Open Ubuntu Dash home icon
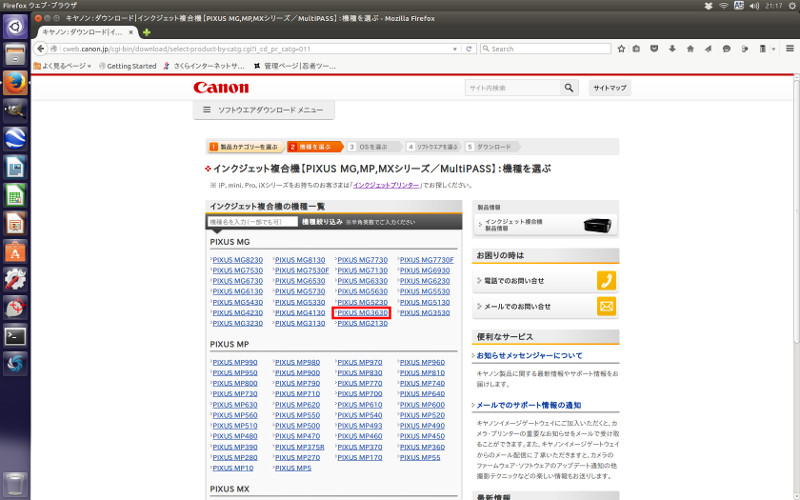The height and width of the screenshot is (500, 800). pyautogui.click(x=15, y=26)
